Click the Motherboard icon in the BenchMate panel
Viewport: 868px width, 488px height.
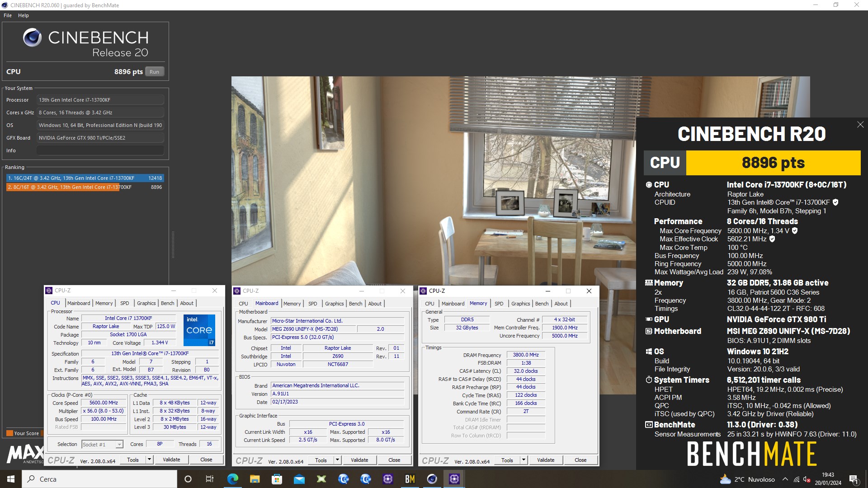(649, 331)
